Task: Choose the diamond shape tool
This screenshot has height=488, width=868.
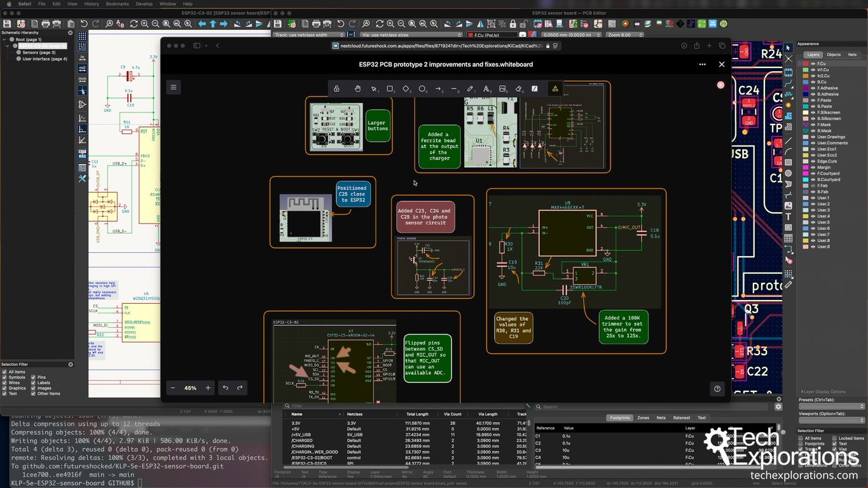Action: click(x=406, y=89)
